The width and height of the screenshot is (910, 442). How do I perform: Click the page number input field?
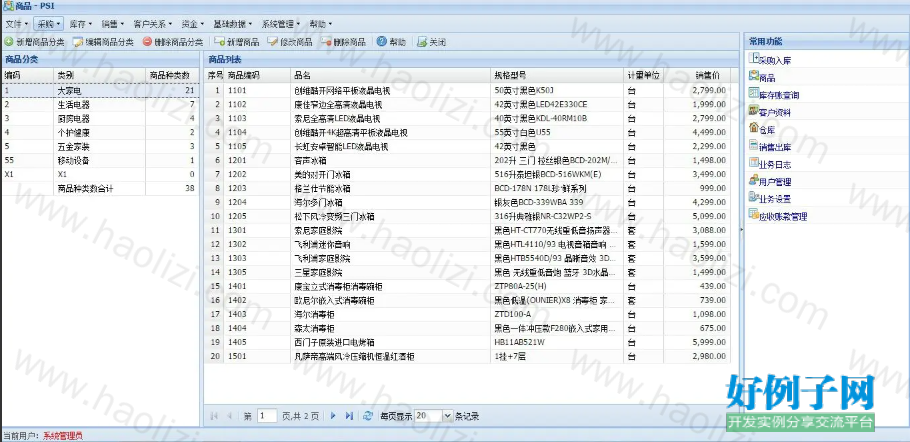pos(267,416)
